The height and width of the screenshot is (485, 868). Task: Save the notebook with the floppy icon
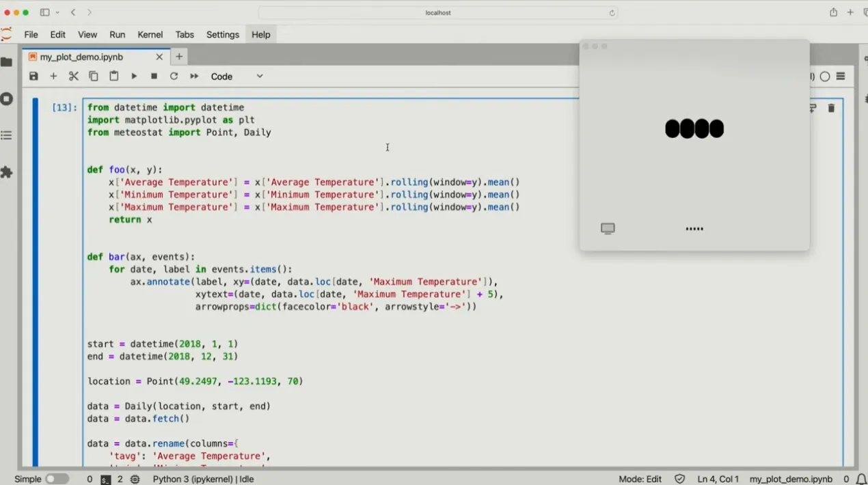tap(33, 77)
